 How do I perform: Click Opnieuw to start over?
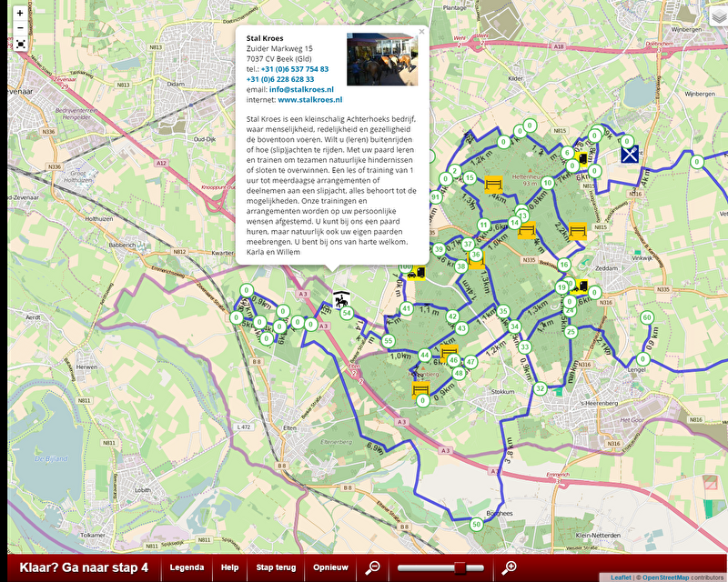(x=330, y=567)
